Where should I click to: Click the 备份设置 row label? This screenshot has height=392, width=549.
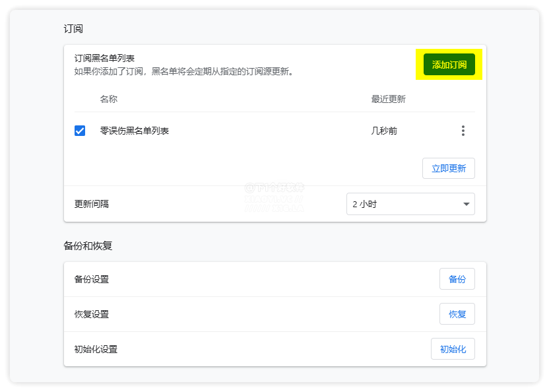tap(92, 279)
